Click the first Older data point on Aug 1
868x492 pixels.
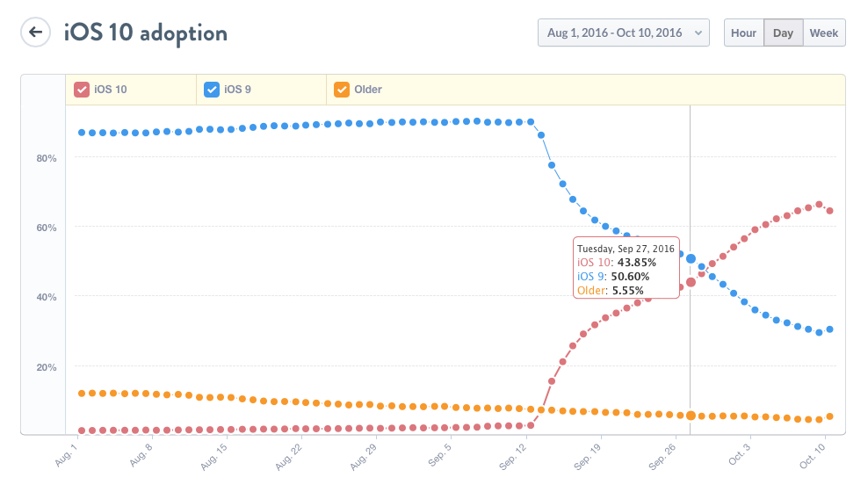coord(82,394)
